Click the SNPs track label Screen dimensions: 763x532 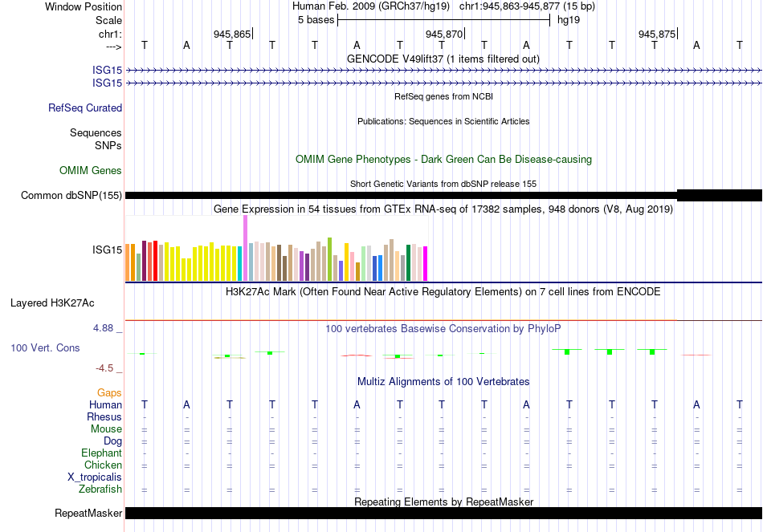pyautogui.click(x=108, y=145)
